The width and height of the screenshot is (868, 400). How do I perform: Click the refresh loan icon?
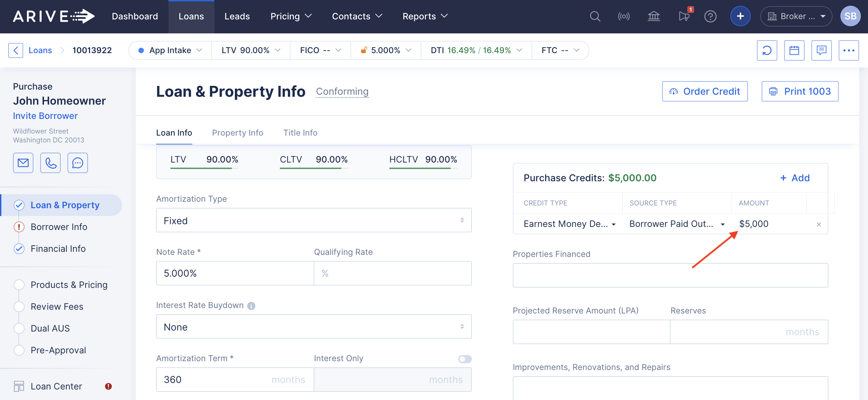pyautogui.click(x=767, y=50)
